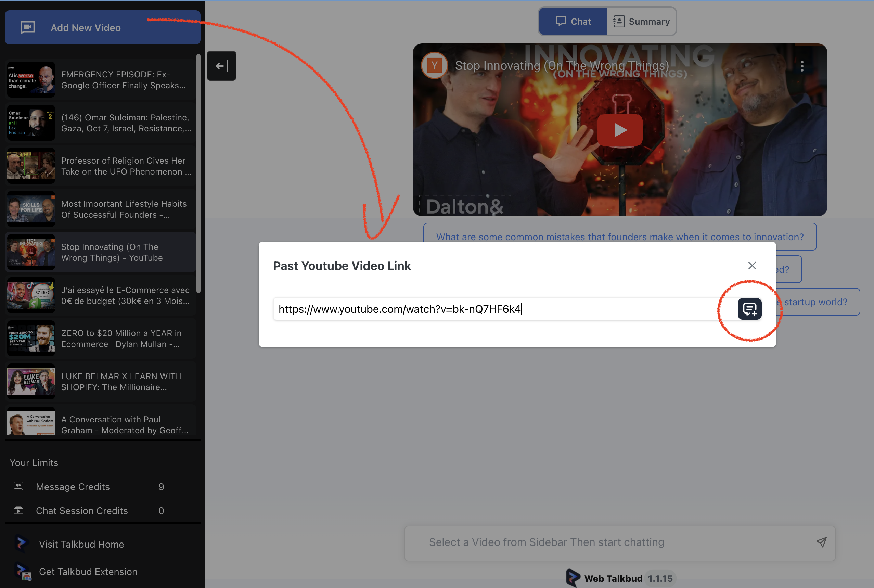Click the Message Credits quote icon
The width and height of the screenshot is (874, 588).
18,486
